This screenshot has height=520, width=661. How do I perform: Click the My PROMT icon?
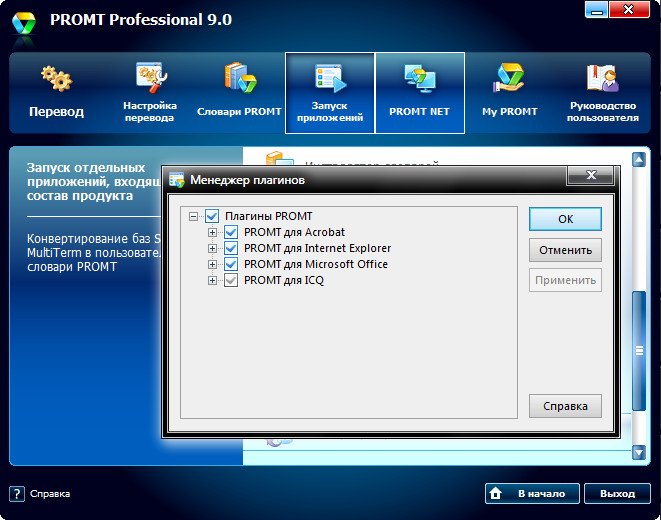coord(509,79)
